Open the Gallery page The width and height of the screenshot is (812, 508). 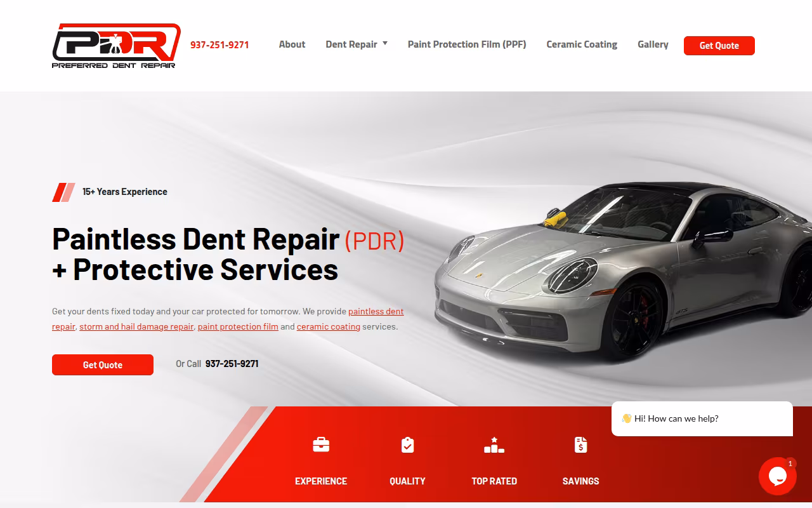(x=653, y=44)
